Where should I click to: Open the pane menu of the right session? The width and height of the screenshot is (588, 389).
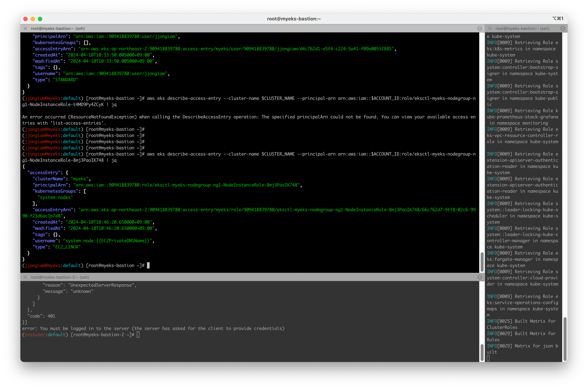[x=563, y=29]
